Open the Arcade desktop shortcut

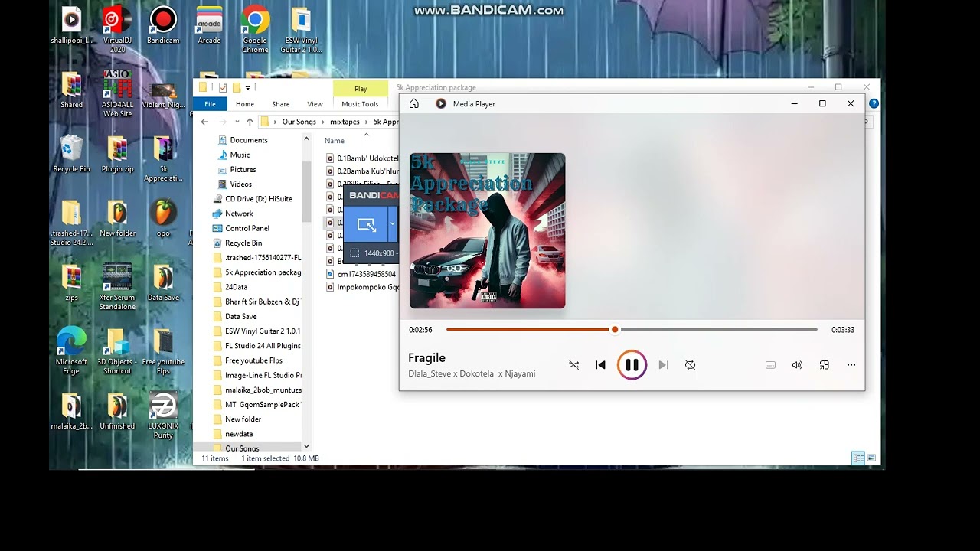[209, 25]
